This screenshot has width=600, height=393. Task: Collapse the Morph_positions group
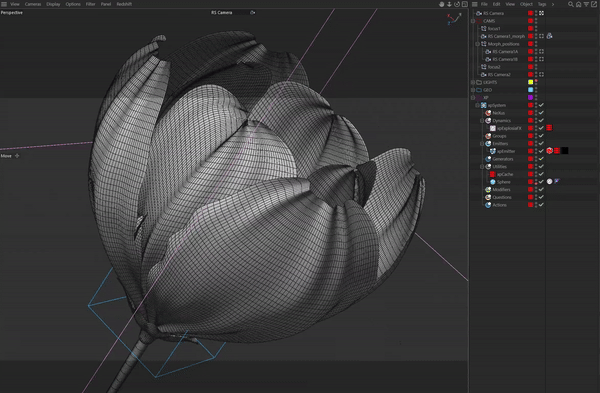click(477, 44)
